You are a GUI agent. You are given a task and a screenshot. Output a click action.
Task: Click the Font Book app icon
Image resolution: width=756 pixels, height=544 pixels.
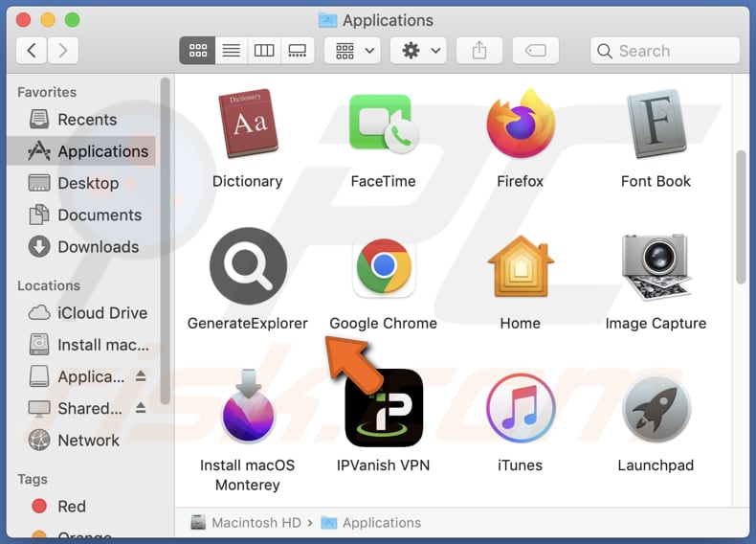coord(656,124)
